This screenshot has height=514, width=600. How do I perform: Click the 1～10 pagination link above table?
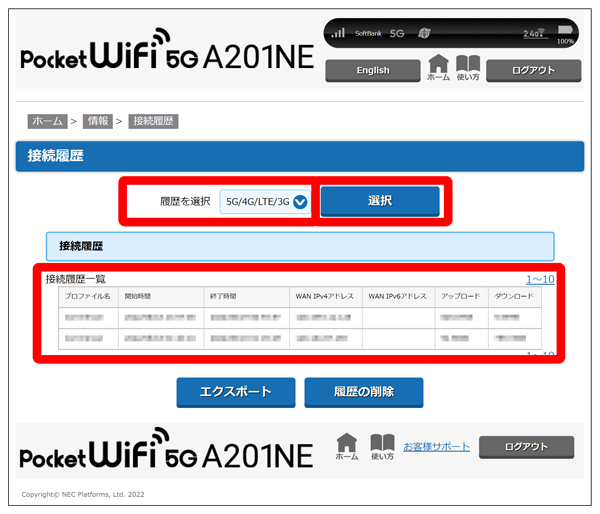[539, 280]
